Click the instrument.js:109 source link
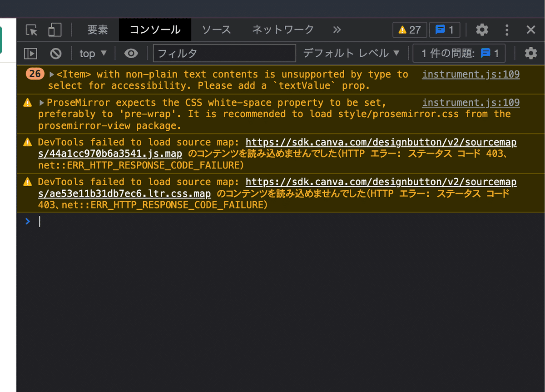The width and height of the screenshot is (545, 392). [x=471, y=74]
